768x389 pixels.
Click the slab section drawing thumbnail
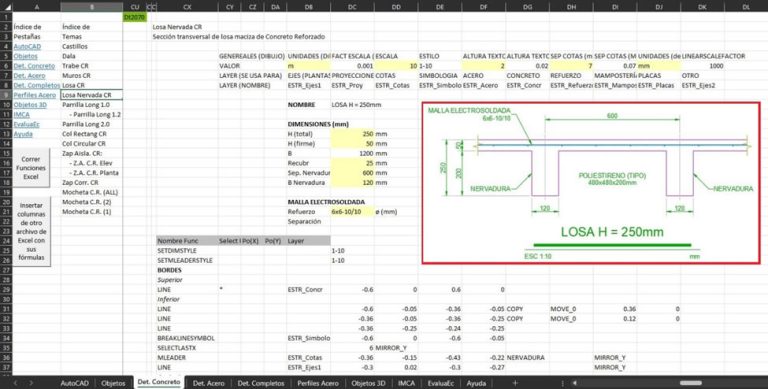591,183
